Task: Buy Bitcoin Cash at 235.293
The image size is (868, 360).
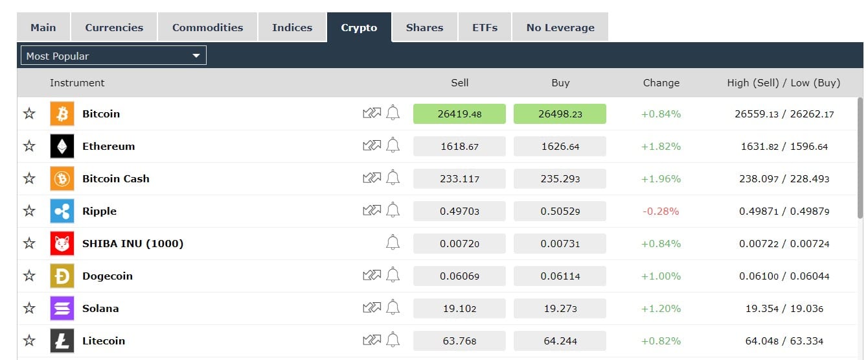Action: (560, 178)
